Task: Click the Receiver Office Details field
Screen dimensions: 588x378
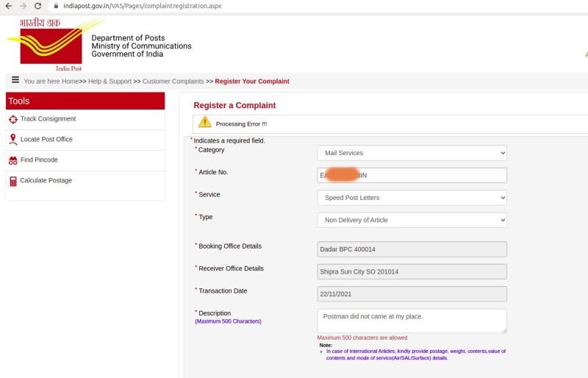Action: coord(412,272)
